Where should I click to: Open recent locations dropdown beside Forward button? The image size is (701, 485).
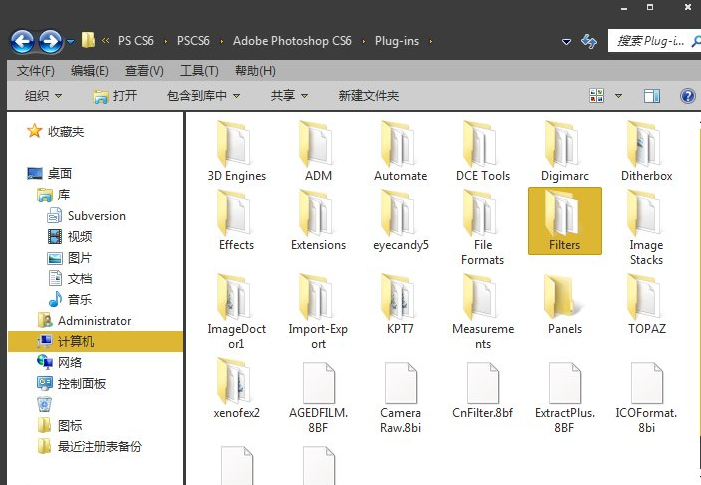tap(71, 42)
